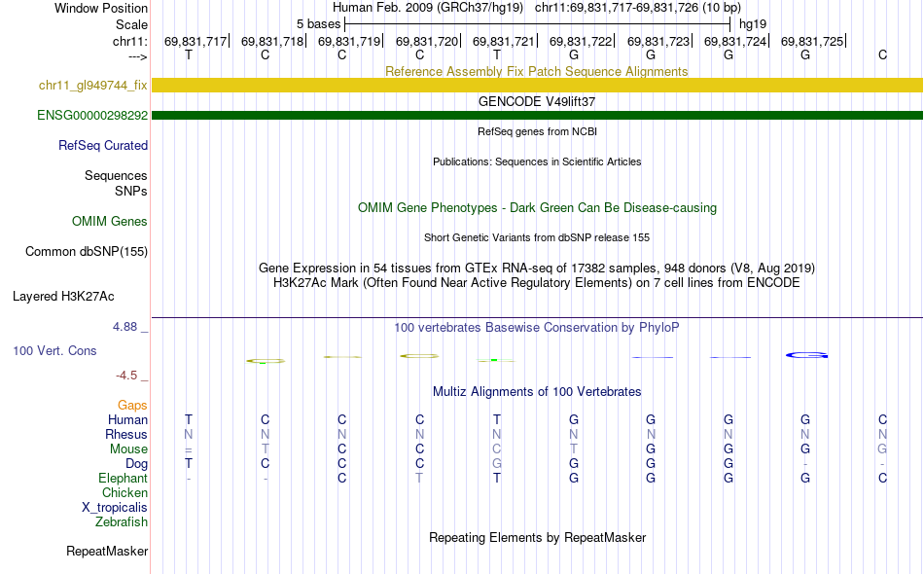Click coordinate label 69,831,723

[658, 41]
